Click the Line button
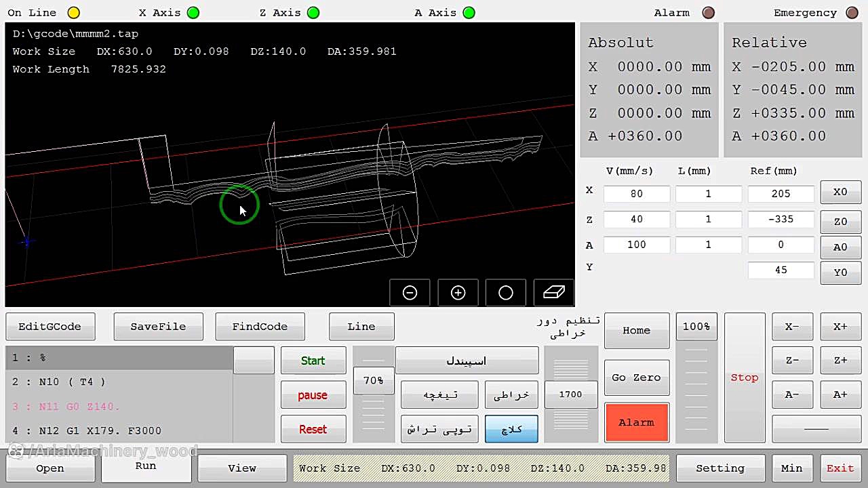 coord(361,327)
